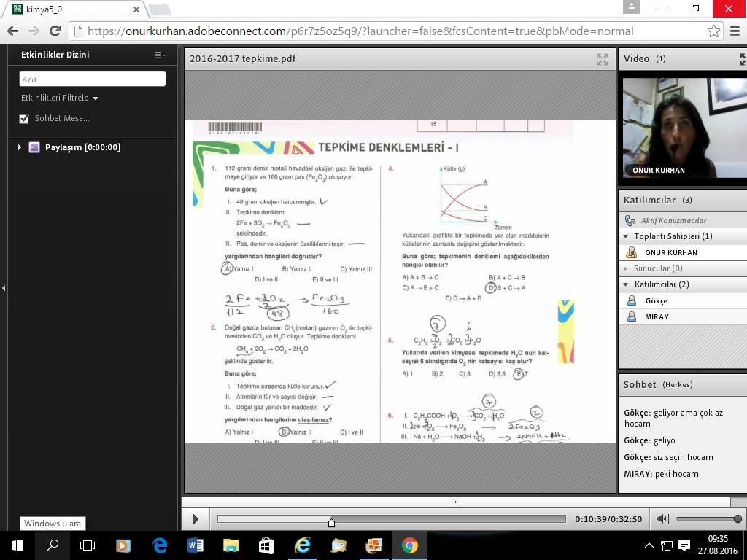Click the Chrome address bar URL
Screen dimensions: 747x560
click(360, 31)
